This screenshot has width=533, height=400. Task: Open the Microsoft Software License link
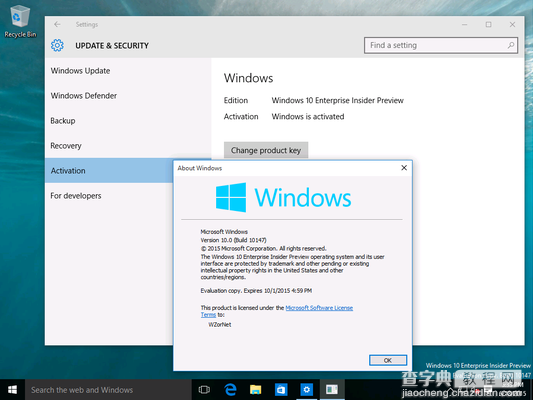coord(319,308)
